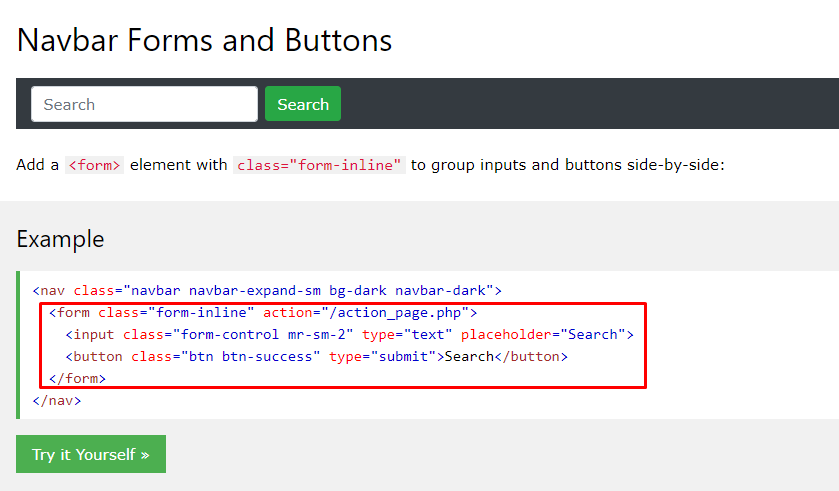
Task: Click the input form-control code line
Action: [349, 334]
